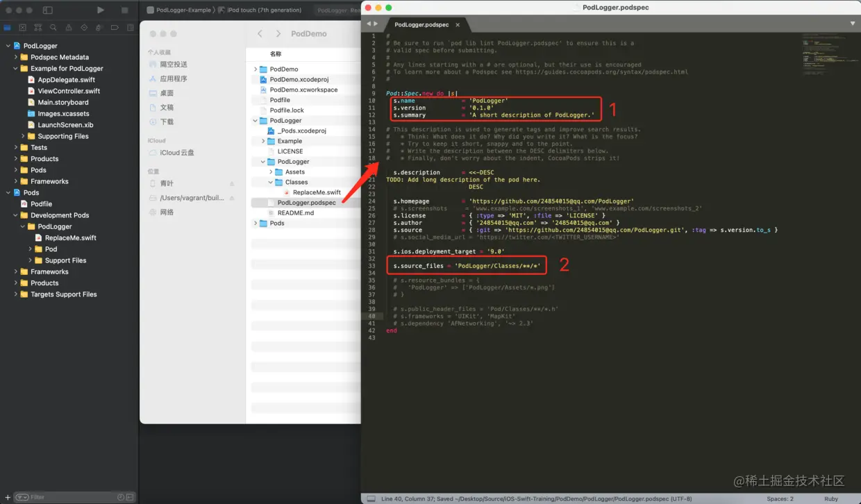Choose iPod touch (7th generation) destination
This screenshot has height=504, width=861.
coord(260,10)
